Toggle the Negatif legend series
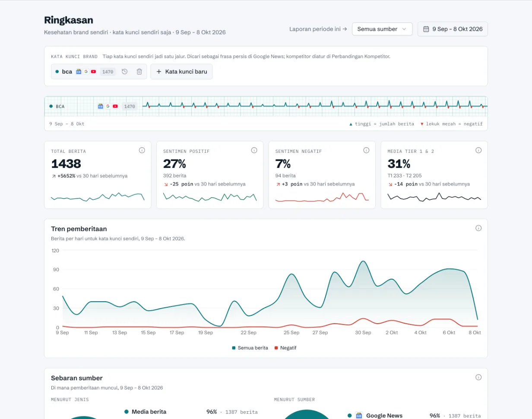The height and width of the screenshot is (419, 532). (x=285, y=348)
